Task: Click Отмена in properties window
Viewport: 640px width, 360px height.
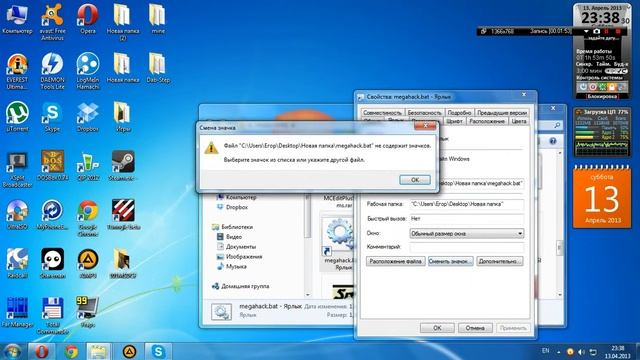Action: [475, 328]
